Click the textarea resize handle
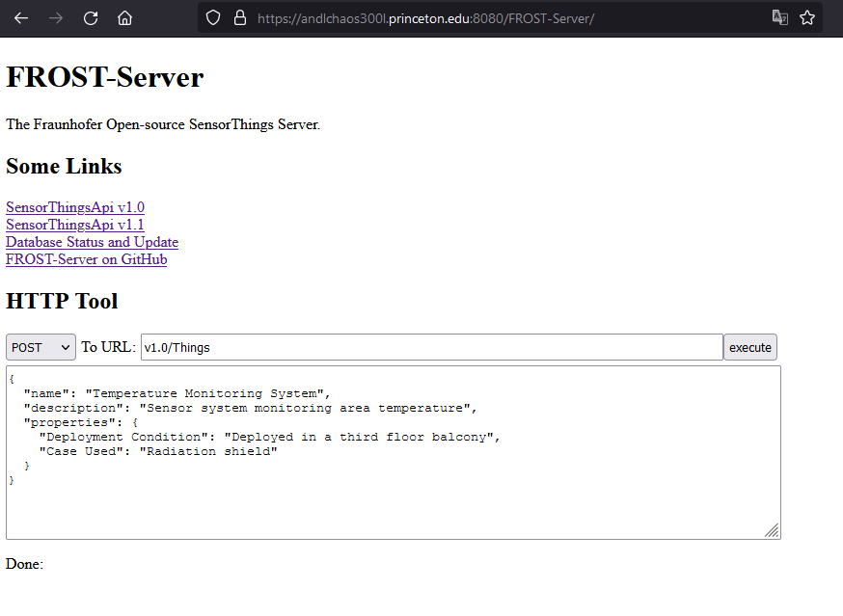Image resolution: width=843 pixels, height=616 pixels. 773,531
